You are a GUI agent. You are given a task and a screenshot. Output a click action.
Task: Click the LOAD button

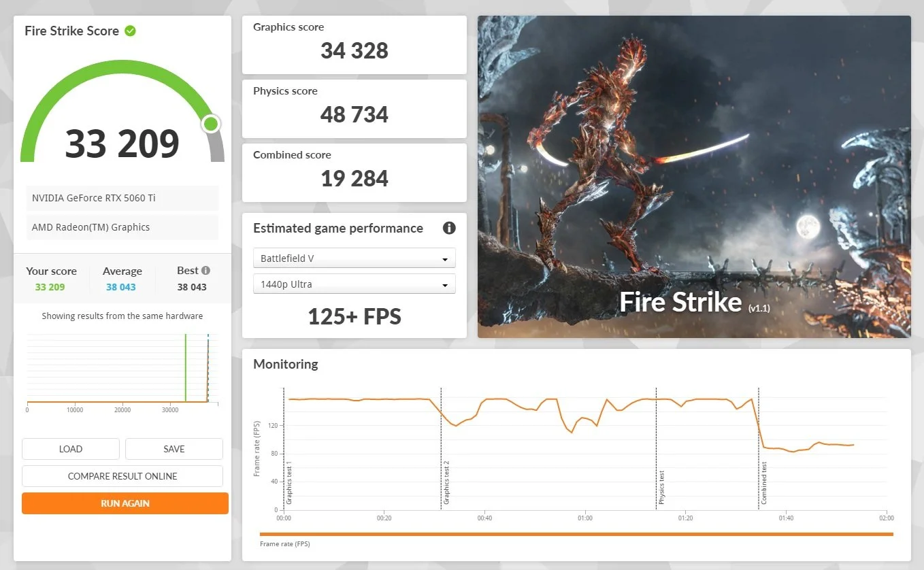[x=70, y=449]
